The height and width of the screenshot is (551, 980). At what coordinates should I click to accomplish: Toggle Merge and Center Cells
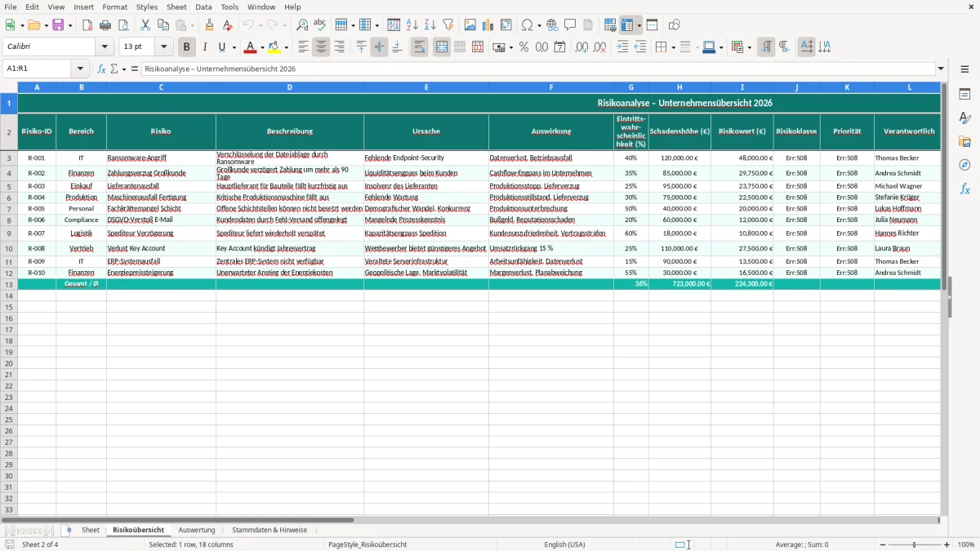pyautogui.click(x=442, y=47)
